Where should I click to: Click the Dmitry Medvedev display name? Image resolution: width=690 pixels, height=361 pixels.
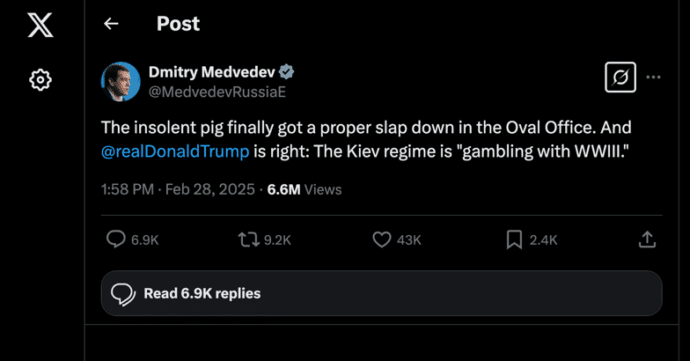click(x=212, y=72)
